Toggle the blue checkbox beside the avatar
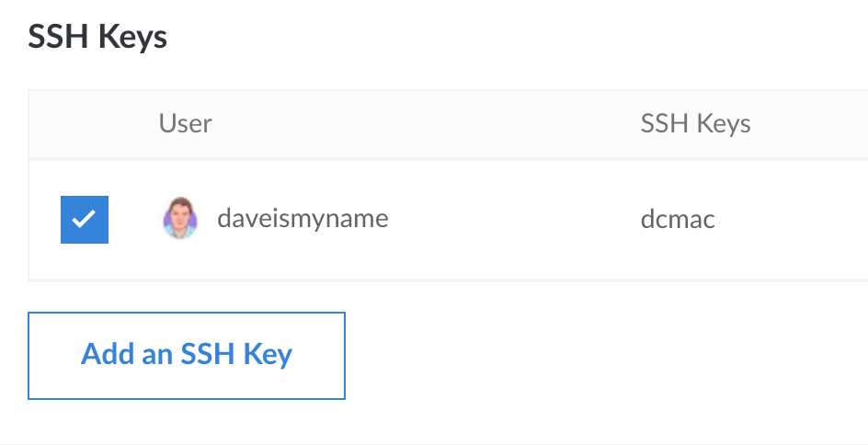 tap(85, 219)
